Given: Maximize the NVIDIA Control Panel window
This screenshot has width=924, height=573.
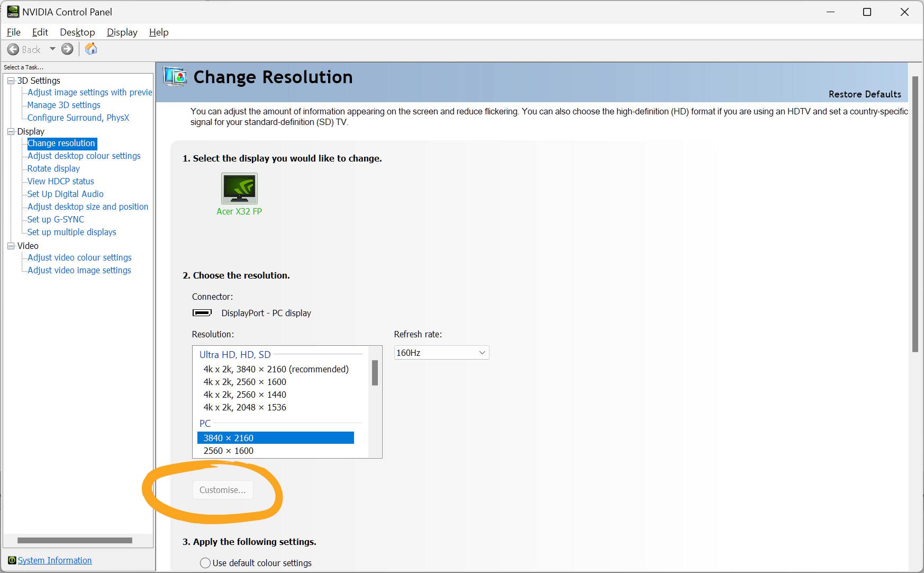Looking at the screenshot, I should click(867, 12).
